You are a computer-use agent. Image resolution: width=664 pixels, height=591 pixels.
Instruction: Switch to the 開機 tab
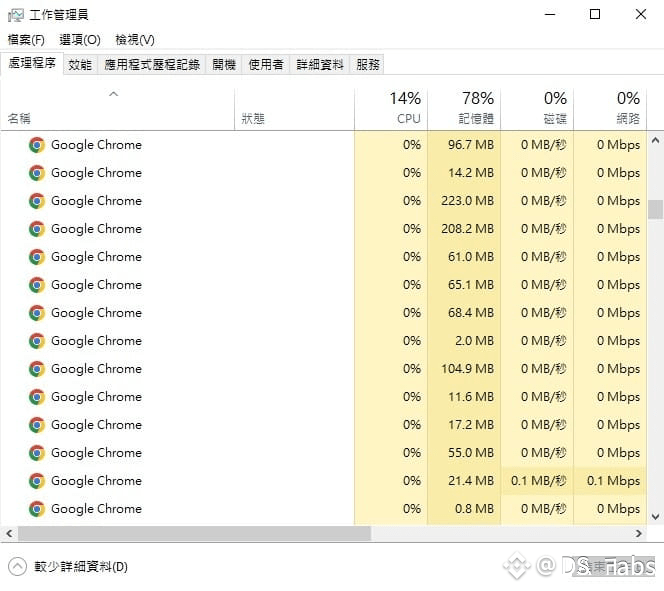click(224, 64)
